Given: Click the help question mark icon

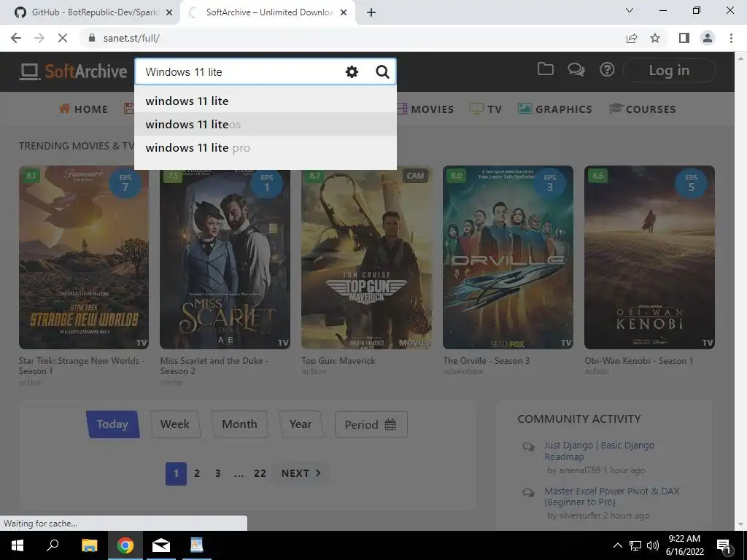Looking at the screenshot, I should 607,70.
